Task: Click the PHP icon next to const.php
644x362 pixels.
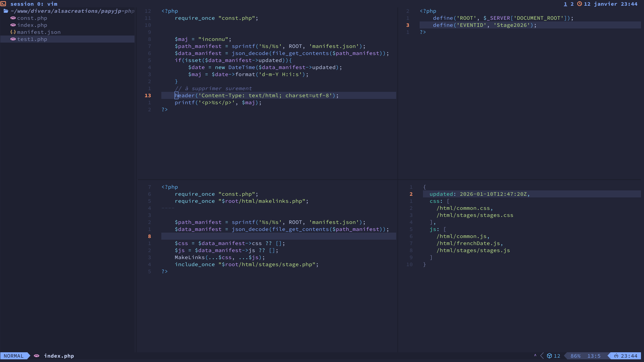Action: pos(13,18)
